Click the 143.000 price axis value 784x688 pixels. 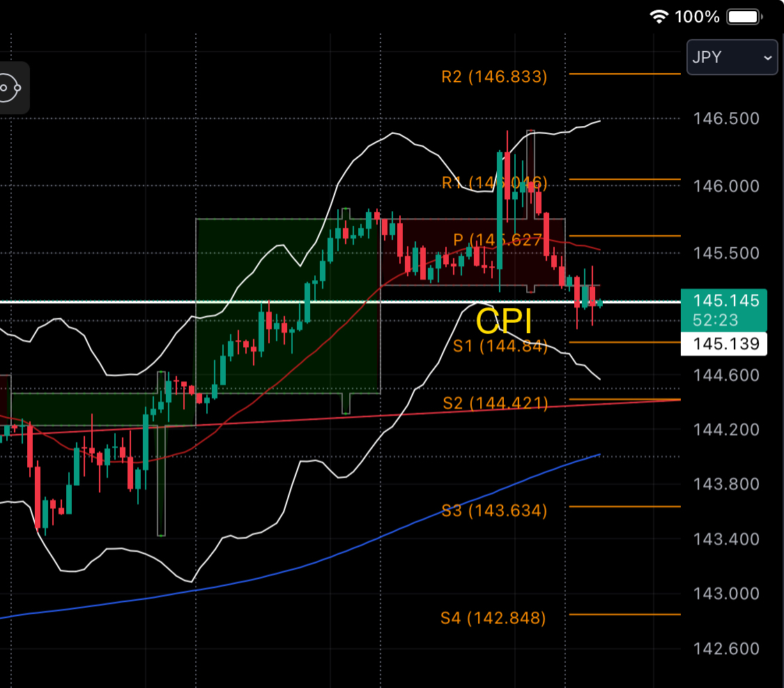726,593
